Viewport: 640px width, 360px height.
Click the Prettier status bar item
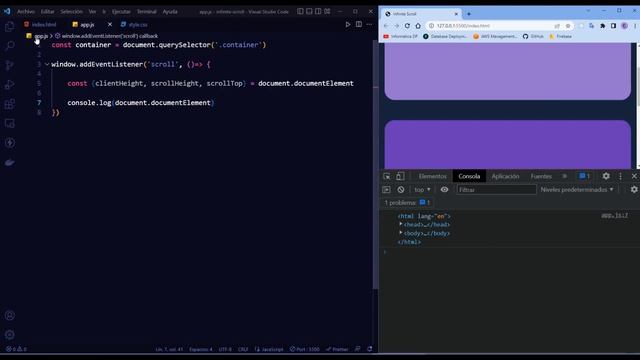pos(337,349)
